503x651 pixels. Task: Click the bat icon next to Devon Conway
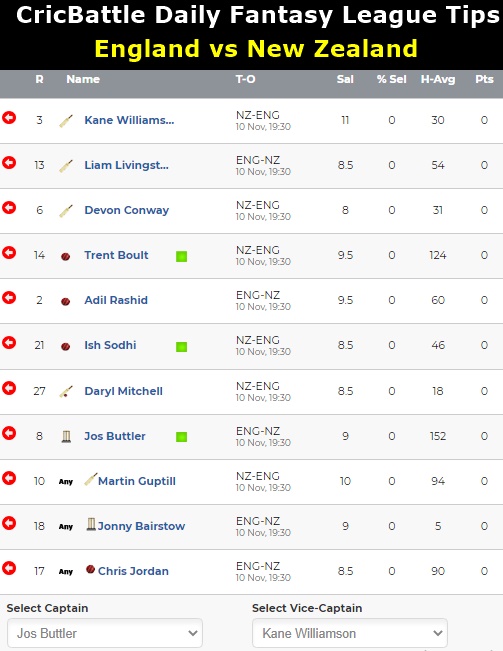pyautogui.click(x=66, y=211)
